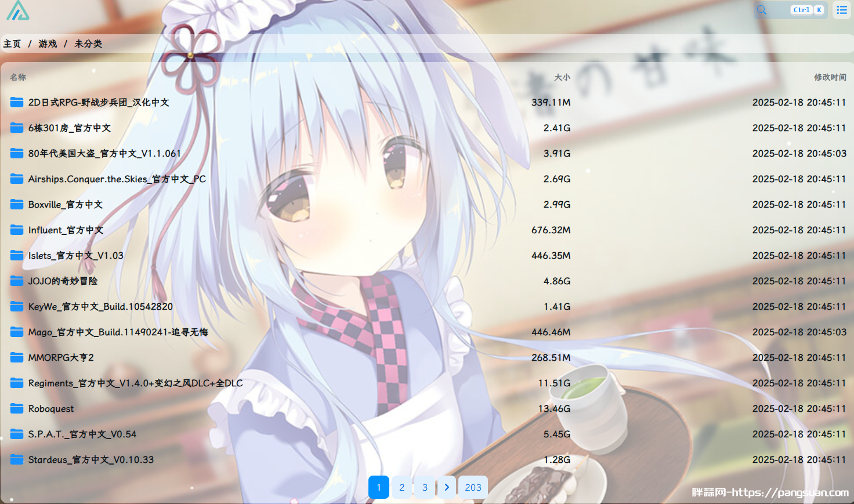Click the site logo icon
854x504 pixels.
(x=17, y=10)
